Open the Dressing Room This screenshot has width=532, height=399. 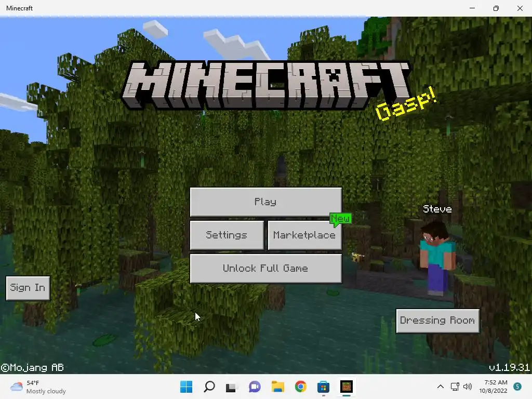[437, 320]
